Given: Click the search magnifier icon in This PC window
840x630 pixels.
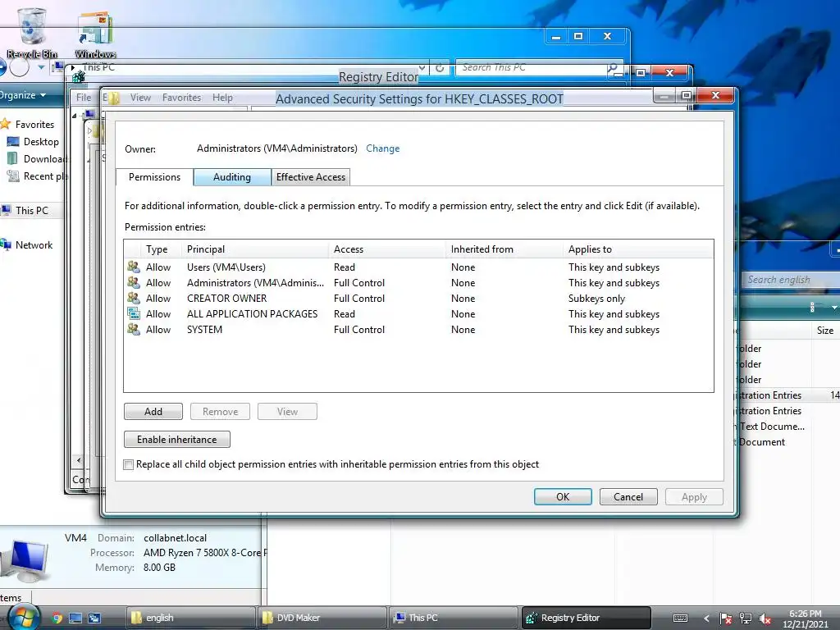Looking at the screenshot, I should (612, 67).
